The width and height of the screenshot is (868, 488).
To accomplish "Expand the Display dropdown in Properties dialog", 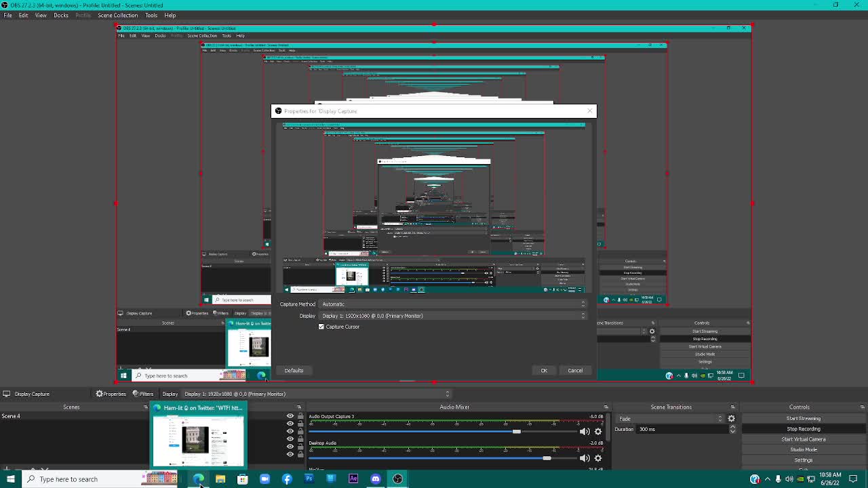I will coord(452,316).
